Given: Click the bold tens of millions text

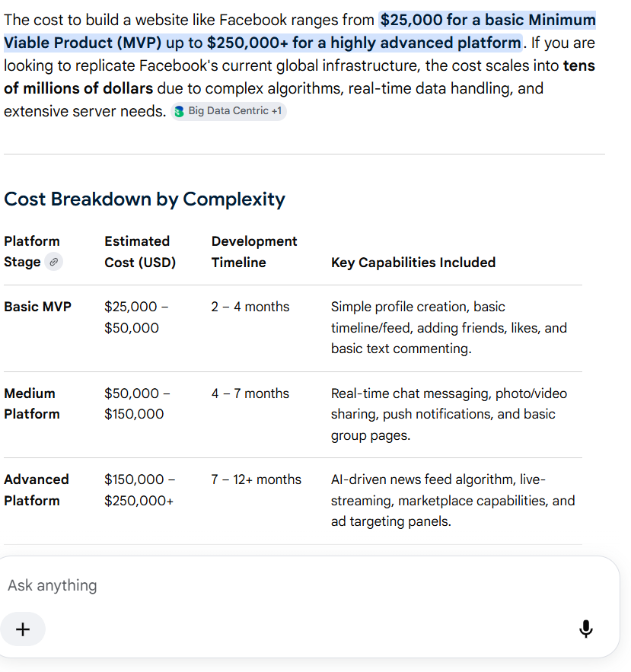Looking at the screenshot, I should [299, 77].
